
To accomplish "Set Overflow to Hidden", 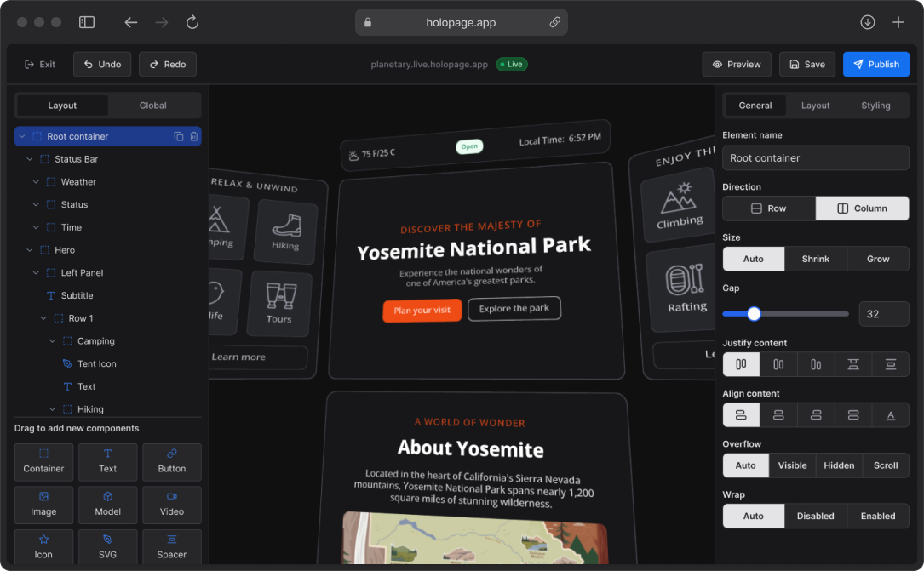I will tap(839, 465).
